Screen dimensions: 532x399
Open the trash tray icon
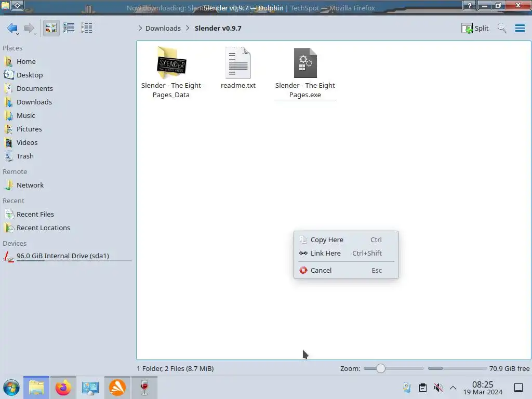coord(407,388)
